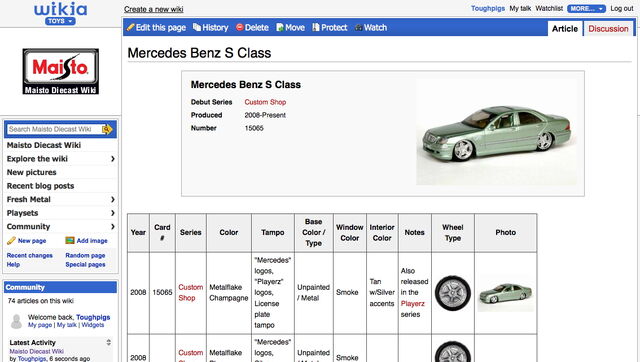Click Move in the page toolbar

pyautogui.click(x=291, y=27)
